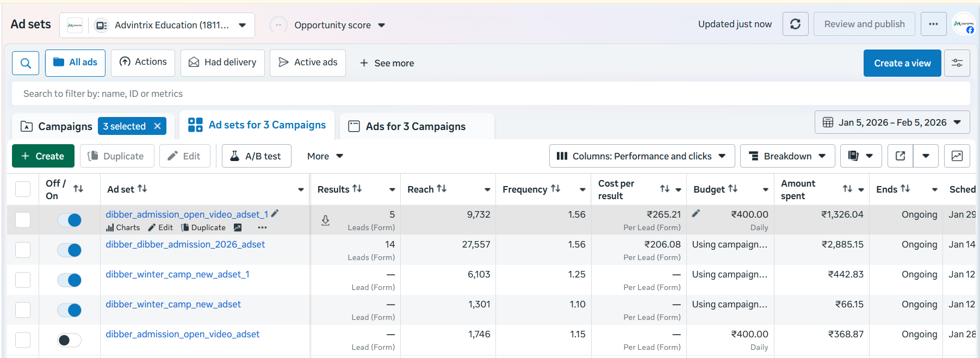Click the green Create button
Viewport: 980px width, 358px height.
point(43,156)
